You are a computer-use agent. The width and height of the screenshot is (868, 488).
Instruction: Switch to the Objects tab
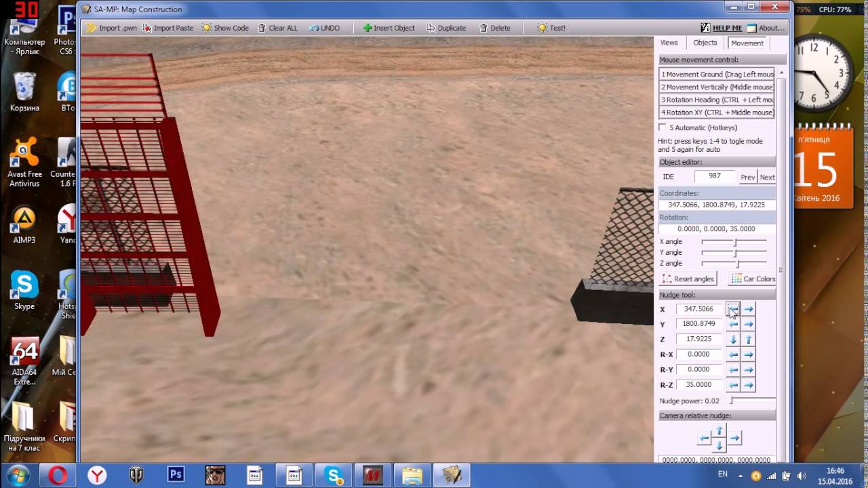click(705, 43)
